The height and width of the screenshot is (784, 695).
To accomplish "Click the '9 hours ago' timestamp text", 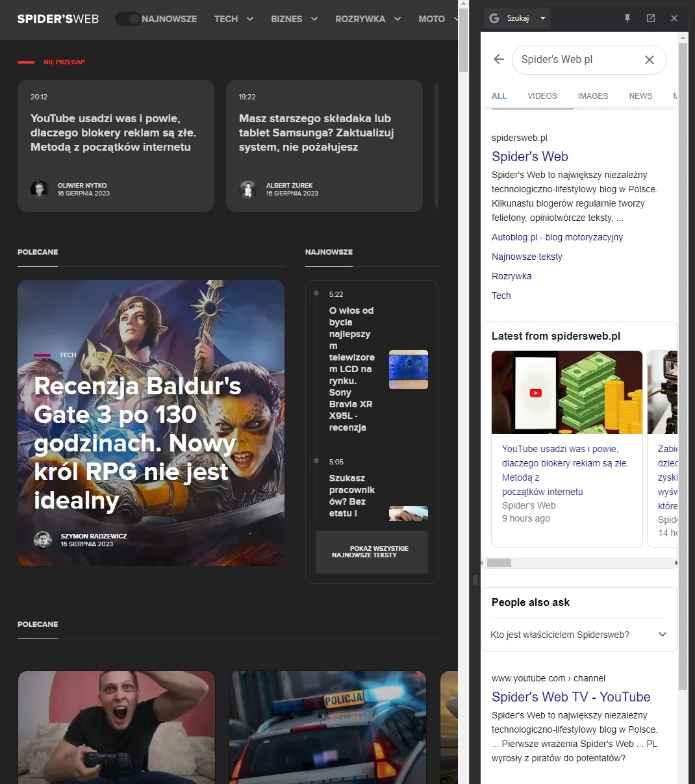I will coord(526,518).
